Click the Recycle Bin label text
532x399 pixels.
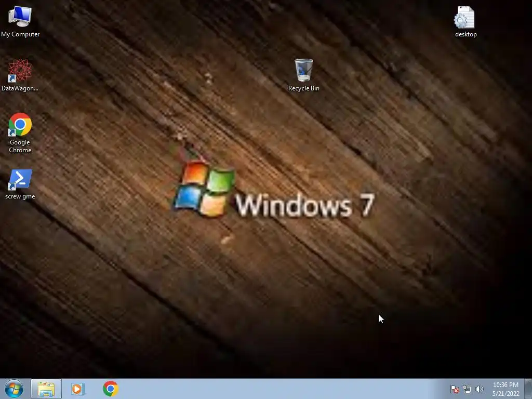coord(303,88)
